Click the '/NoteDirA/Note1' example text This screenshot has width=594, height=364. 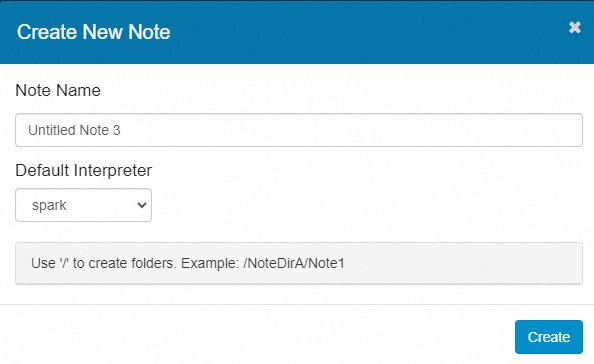[294, 263]
